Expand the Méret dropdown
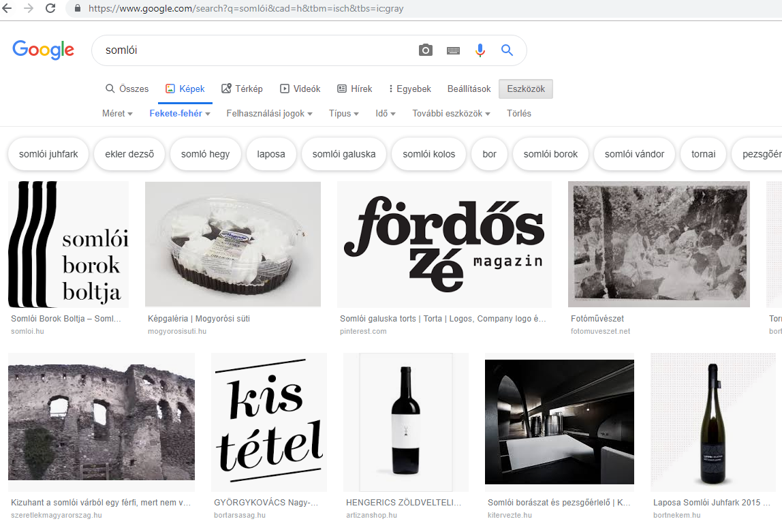Image resolution: width=782 pixels, height=532 pixels. [117, 113]
